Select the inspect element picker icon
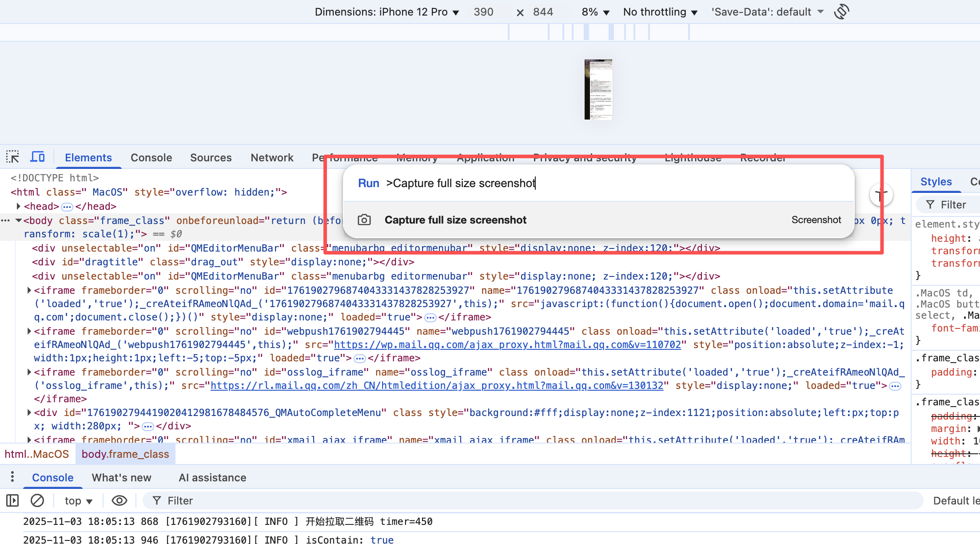 click(x=12, y=157)
